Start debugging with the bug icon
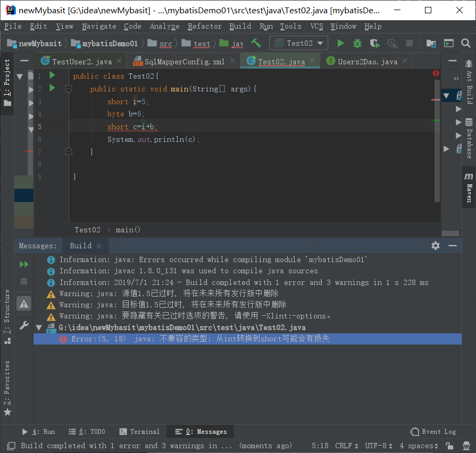 357,44
